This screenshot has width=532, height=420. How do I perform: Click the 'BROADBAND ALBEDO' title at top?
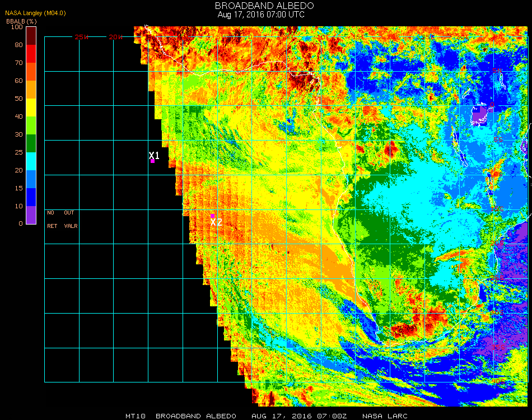[264, 6]
